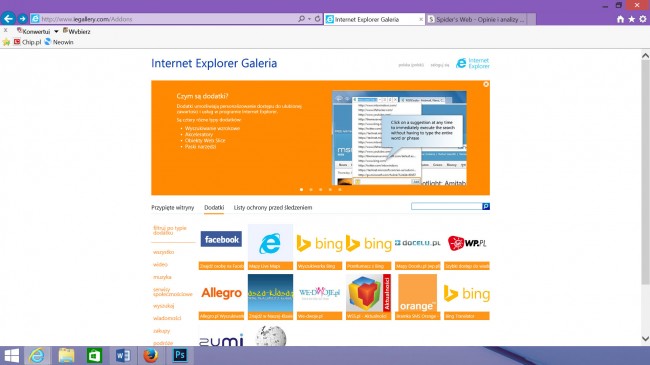Open the WSS.pl Aktualności cube tile
Screen dimensions: 650x365
(369, 297)
